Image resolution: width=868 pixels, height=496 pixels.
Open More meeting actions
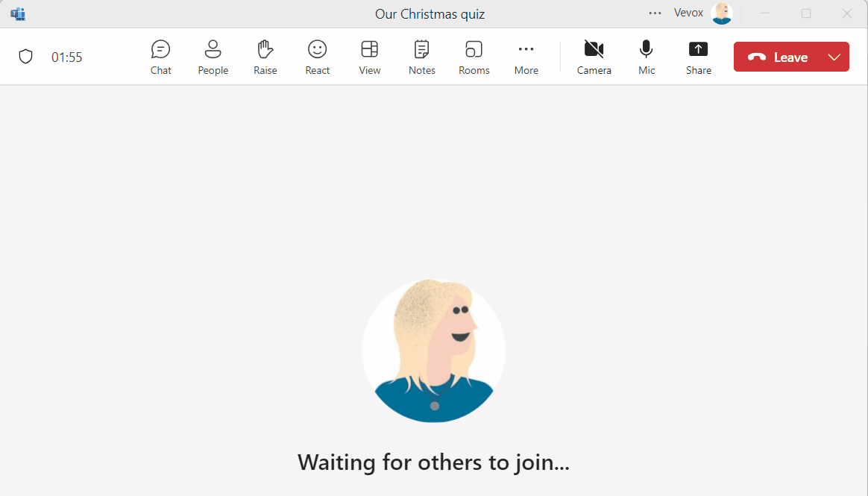pyautogui.click(x=526, y=56)
